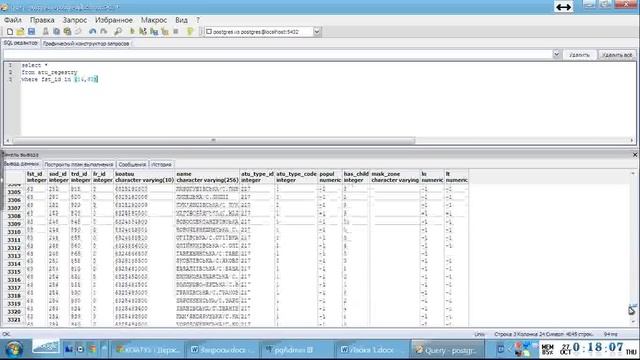Switch to SQL редактор tab
Viewport: 640px width, 360px height.
click(20, 43)
